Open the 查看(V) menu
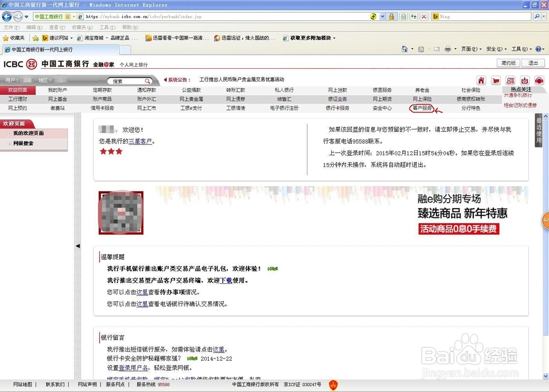 57,27
